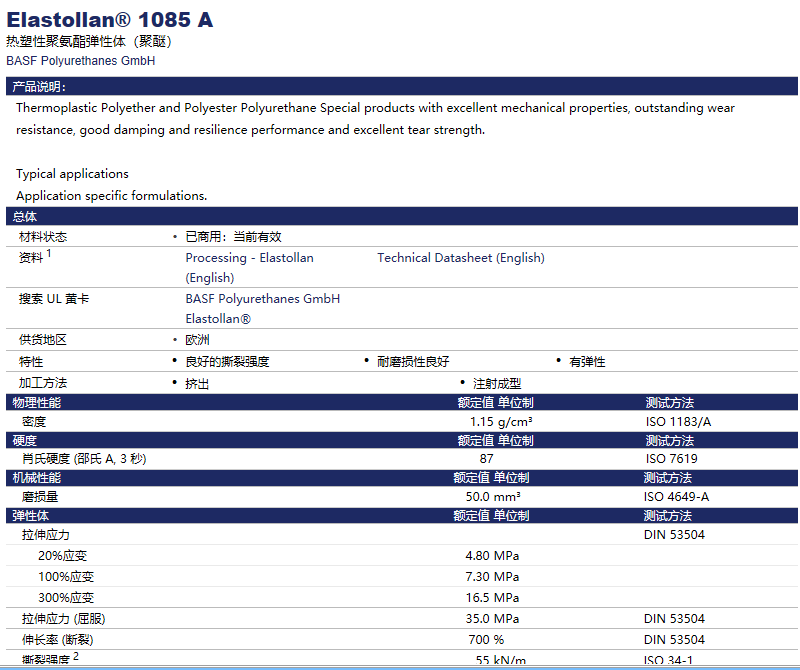Click the 搜索 UL 黄卡 label
This screenshot has width=800, height=670.
(54, 299)
